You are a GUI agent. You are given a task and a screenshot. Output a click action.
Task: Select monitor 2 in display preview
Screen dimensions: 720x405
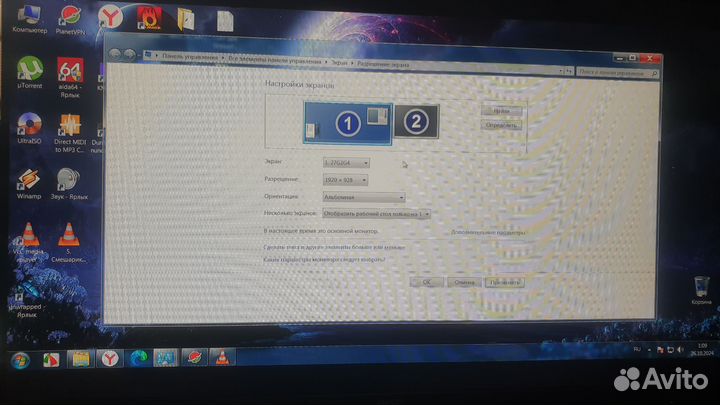pos(417,122)
